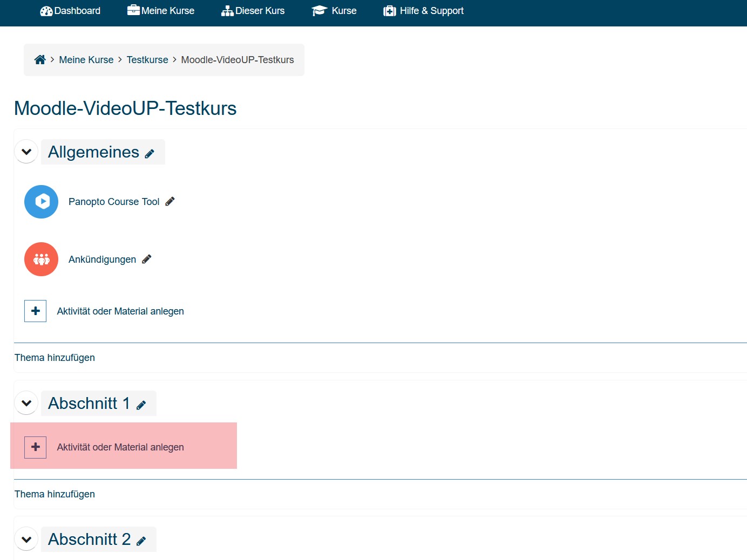Click pencil icon next to Panopto Course Tool
Viewport: 747px width, 560px height.
coord(170,202)
